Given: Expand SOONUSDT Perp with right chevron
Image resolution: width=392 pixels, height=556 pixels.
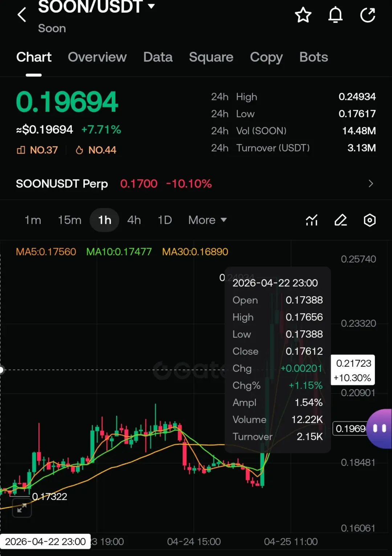Looking at the screenshot, I should pyautogui.click(x=371, y=184).
